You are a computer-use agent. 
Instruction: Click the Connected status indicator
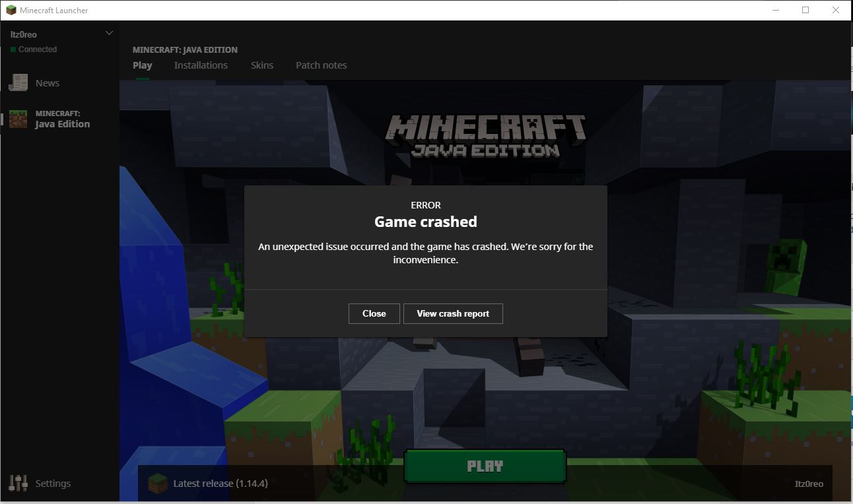coord(34,49)
